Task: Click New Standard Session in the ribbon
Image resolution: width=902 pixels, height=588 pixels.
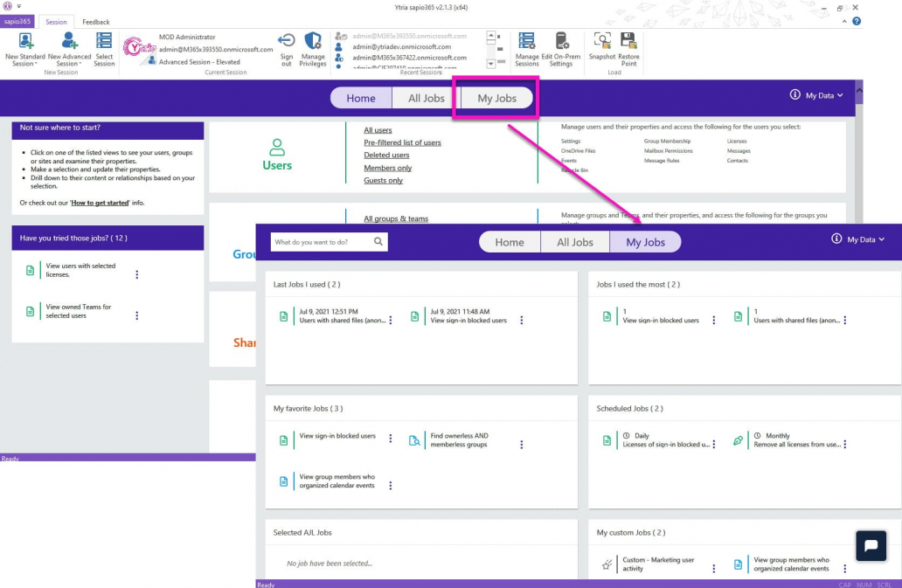Action: tap(24, 50)
